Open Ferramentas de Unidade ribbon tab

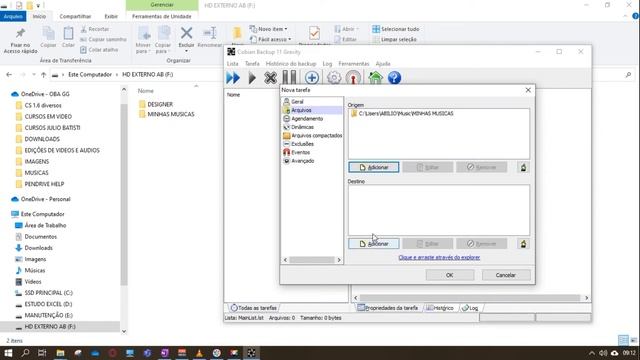pos(162,16)
